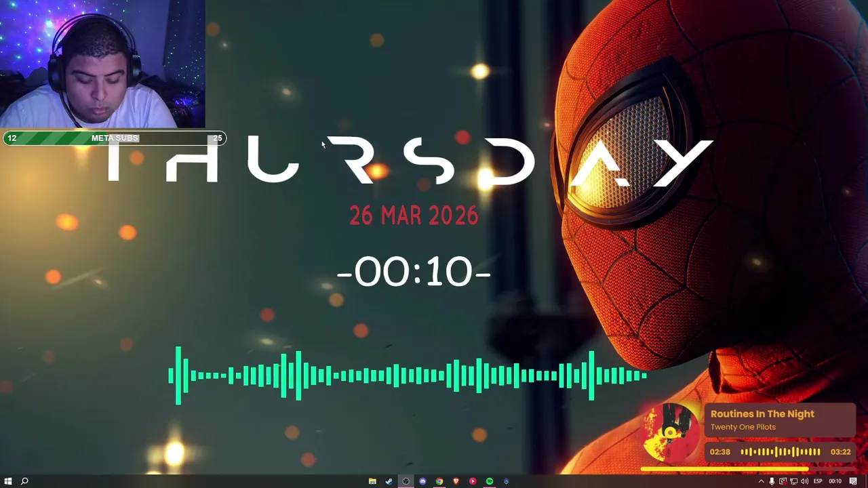The image size is (868, 488).
Task: Open Discord from the taskbar
Action: tap(422, 481)
